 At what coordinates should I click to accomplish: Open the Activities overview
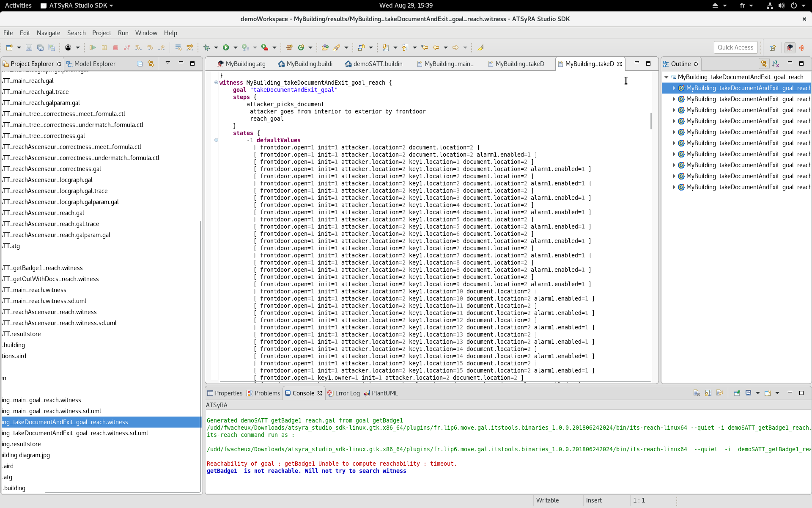point(18,6)
